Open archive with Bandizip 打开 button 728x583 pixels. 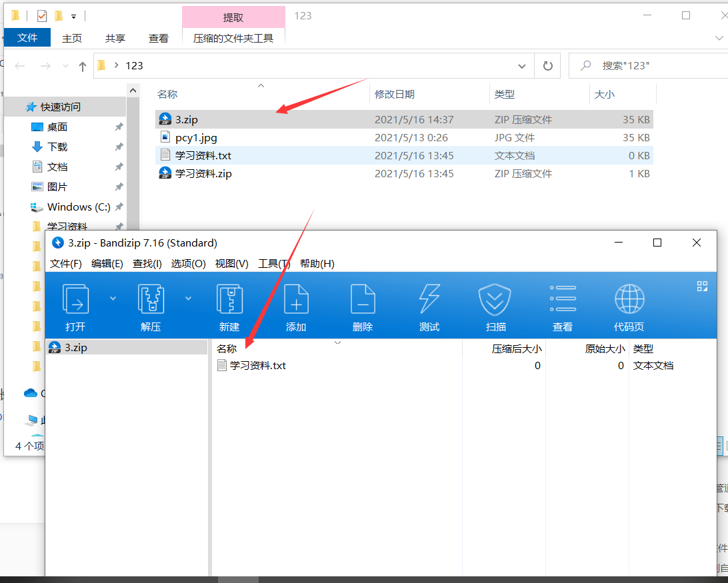pos(75,308)
